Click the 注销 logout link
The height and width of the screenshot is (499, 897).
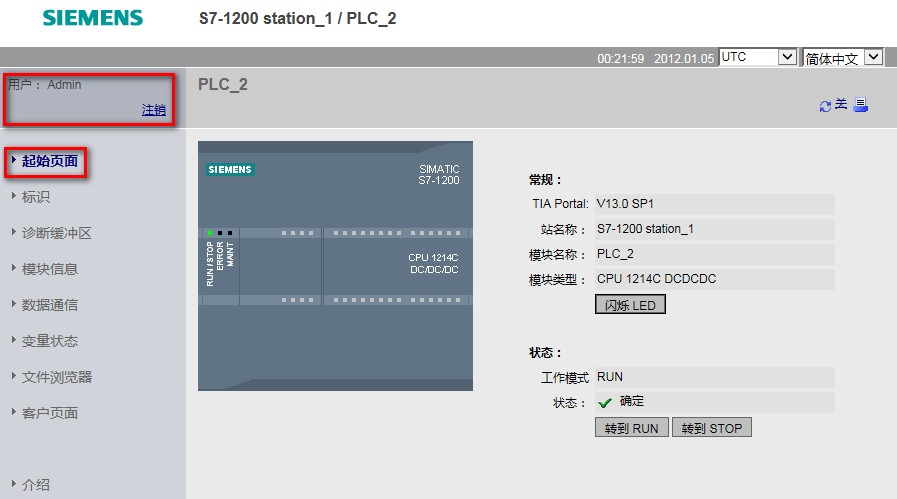point(154,110)
